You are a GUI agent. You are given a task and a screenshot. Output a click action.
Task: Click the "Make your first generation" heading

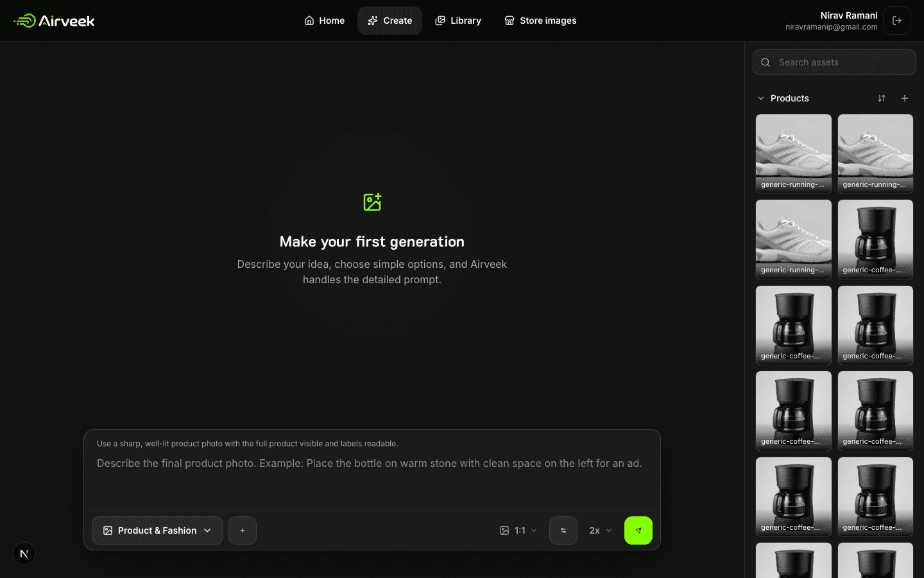point(372,241)
